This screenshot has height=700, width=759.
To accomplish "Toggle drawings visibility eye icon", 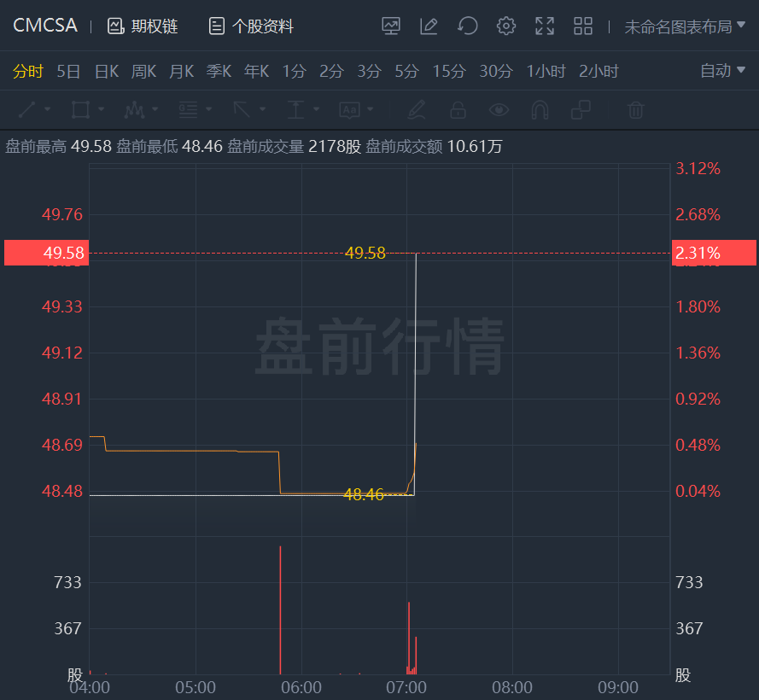I will [x=499, y=109].
